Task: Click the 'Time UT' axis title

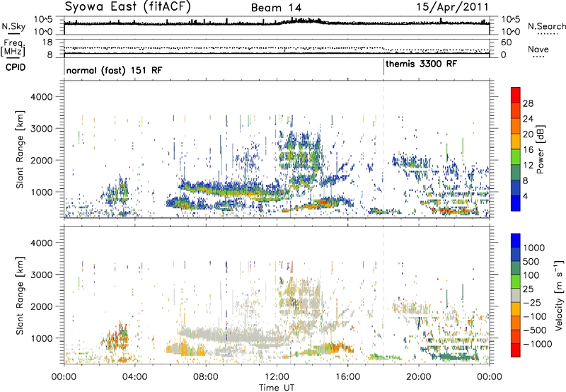Action: coord(277,387)
